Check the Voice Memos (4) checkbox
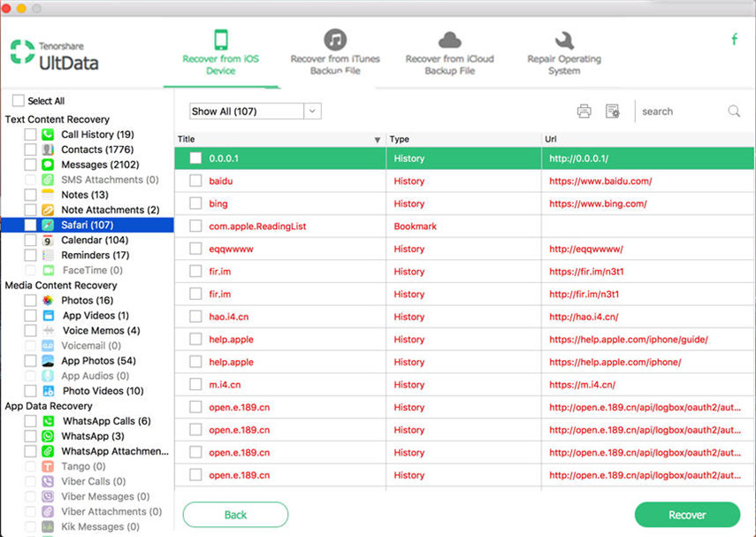The height and width of the screenshot is (537, 756). pyautogui.click(x=30, y=331)
